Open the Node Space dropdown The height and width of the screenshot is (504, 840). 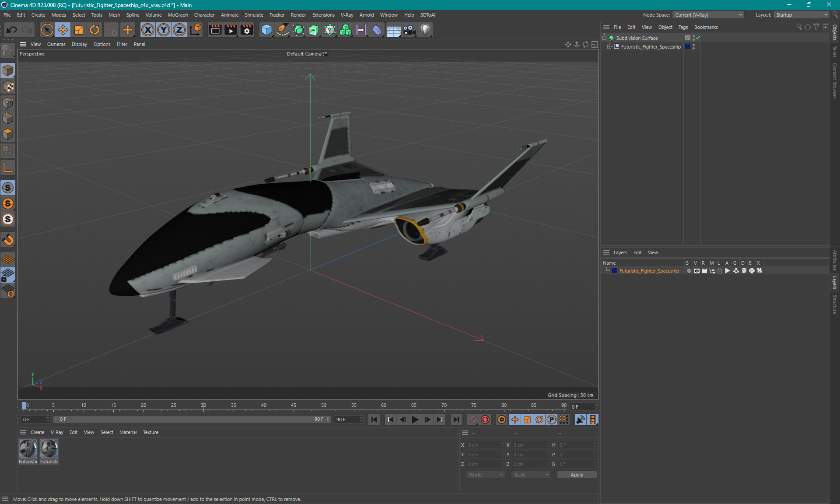[x=708, y=15]
